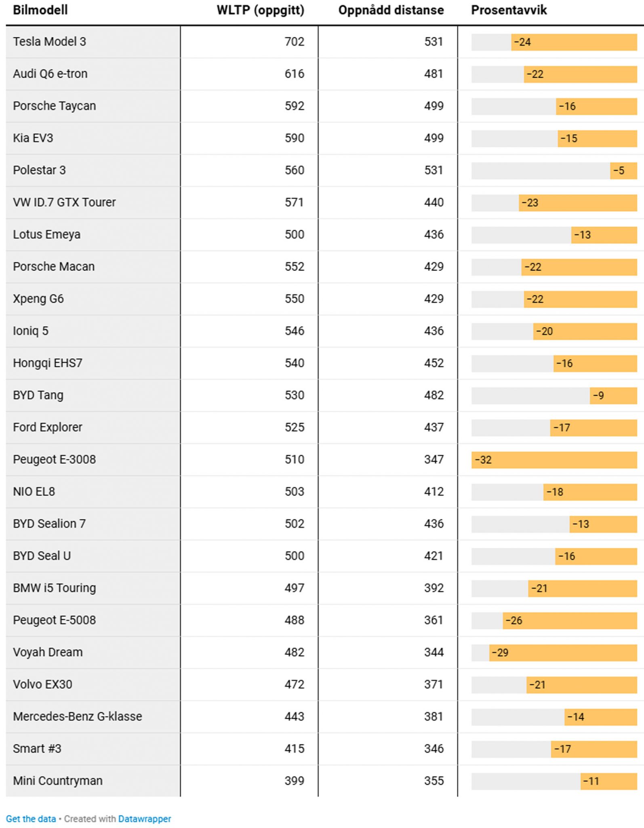644x828 pixels.
Task: Click the VW ID.7 GTX Tourer cell
Action: (64, 202)
